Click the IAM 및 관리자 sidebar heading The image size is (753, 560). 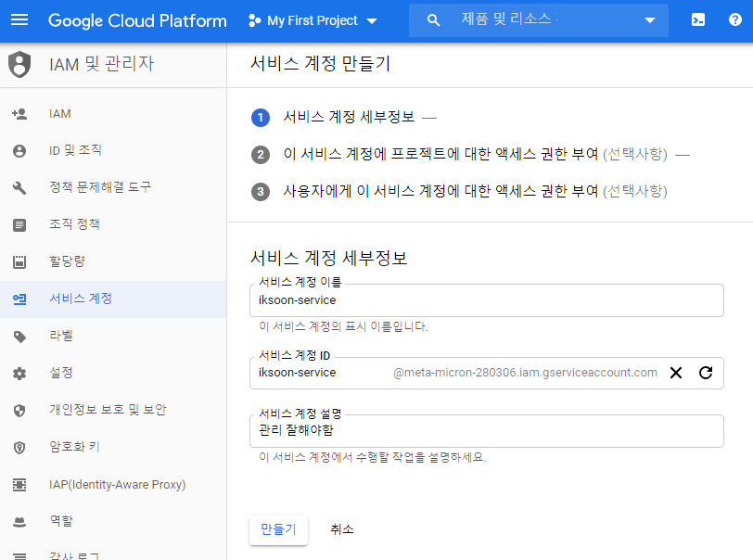coord(102,64)
